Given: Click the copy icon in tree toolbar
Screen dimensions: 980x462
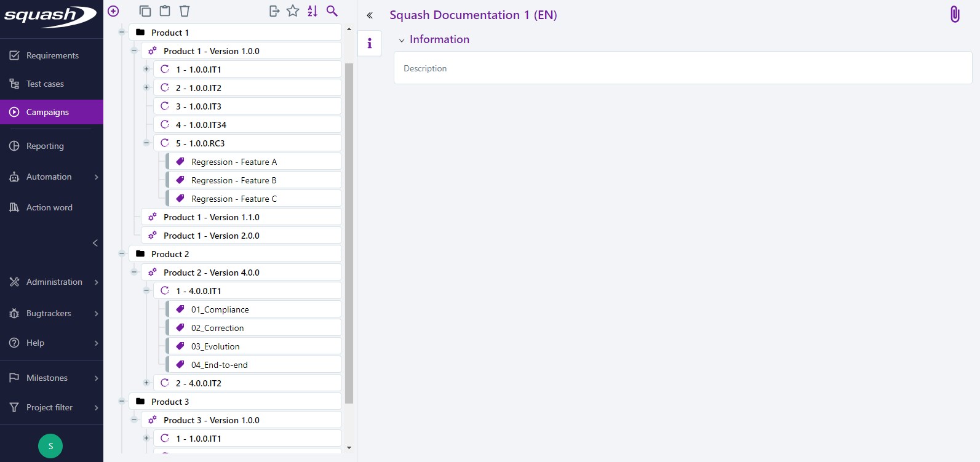Looking at the screenshot, I should (145, 11).
